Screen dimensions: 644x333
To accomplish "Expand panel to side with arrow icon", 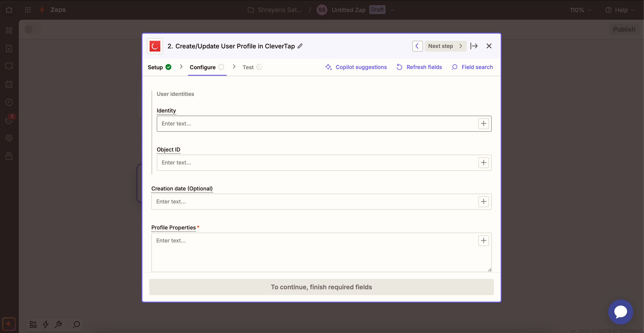I will (474, 46).
